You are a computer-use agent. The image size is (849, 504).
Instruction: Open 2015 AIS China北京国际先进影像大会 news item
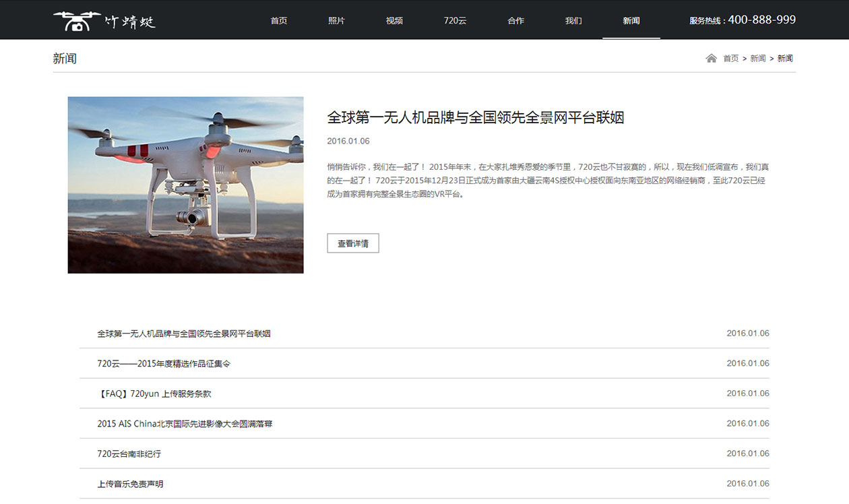185,424
